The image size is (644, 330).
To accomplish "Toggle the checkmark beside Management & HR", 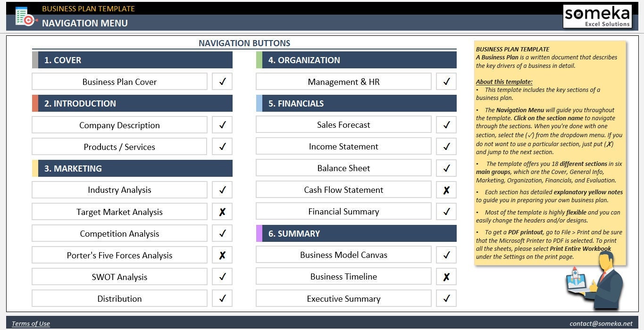I will [445, 81].
